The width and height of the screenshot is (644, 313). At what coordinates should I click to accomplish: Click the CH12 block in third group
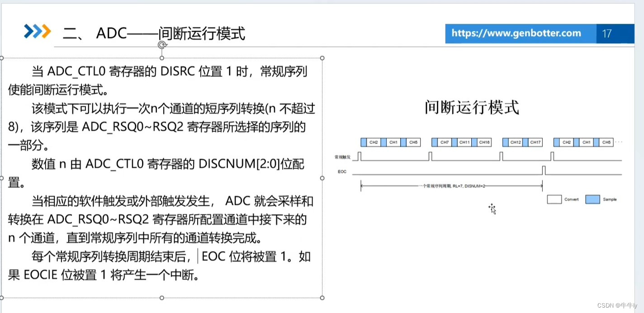(x=515, y=142)
